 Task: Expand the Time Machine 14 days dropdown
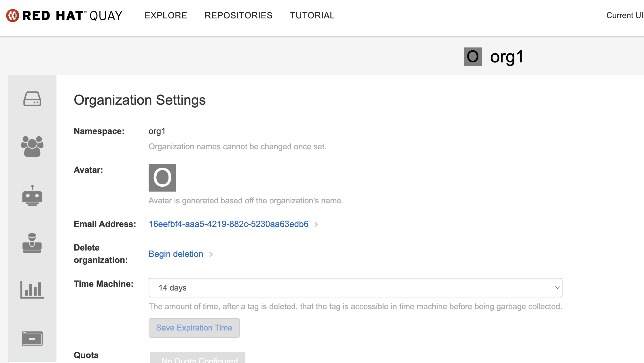[x=355, y=288]
